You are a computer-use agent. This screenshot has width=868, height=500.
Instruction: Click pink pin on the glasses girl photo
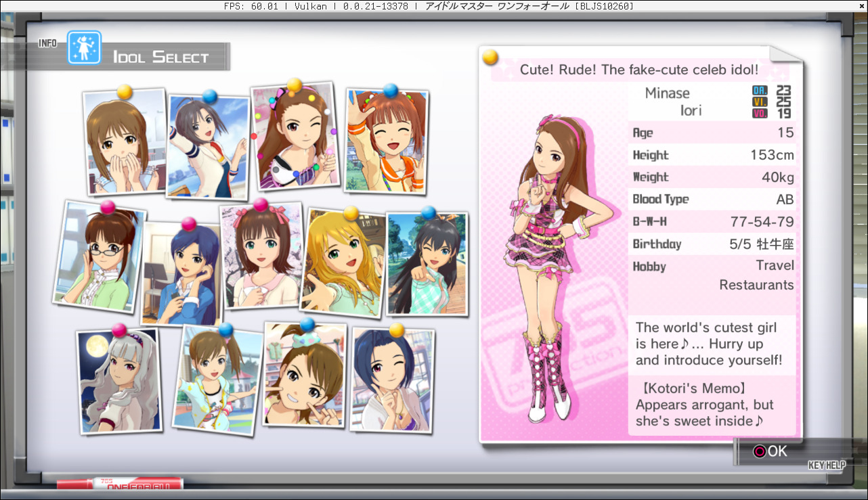coord(108,207)
